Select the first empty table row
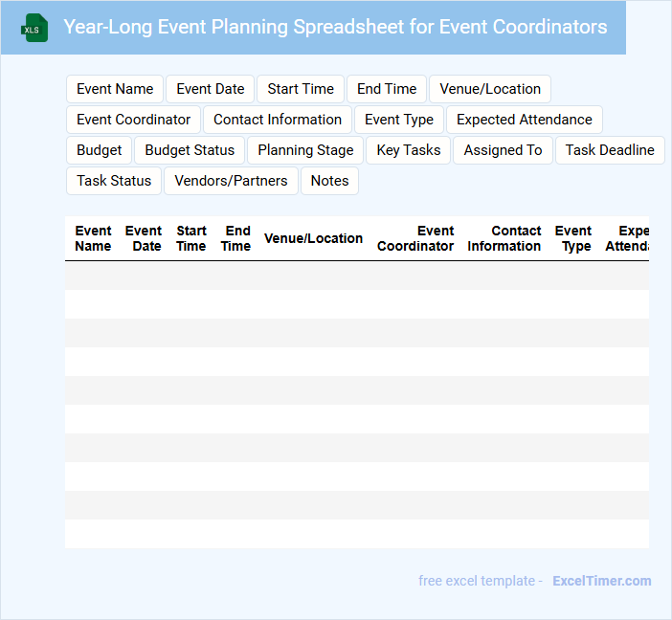The image size is (672, 620). point(356,276)
